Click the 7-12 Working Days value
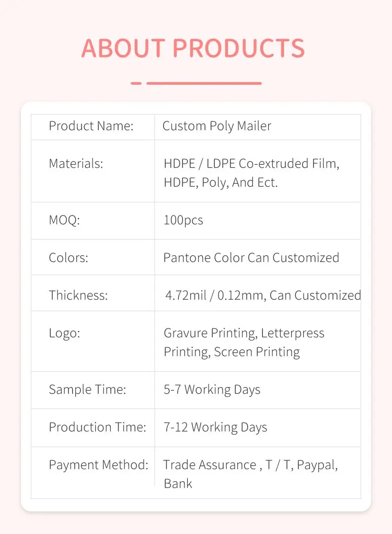 pos(215,427)
